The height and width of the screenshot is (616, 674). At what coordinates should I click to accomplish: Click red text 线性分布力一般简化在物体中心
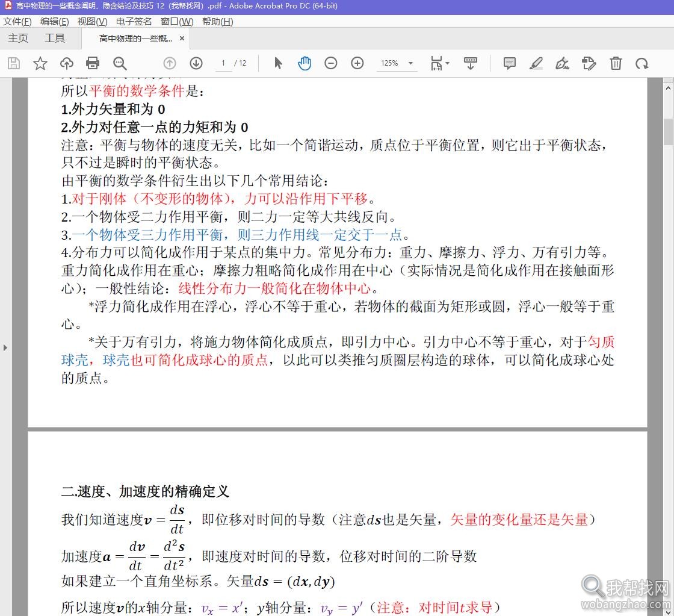274,288
